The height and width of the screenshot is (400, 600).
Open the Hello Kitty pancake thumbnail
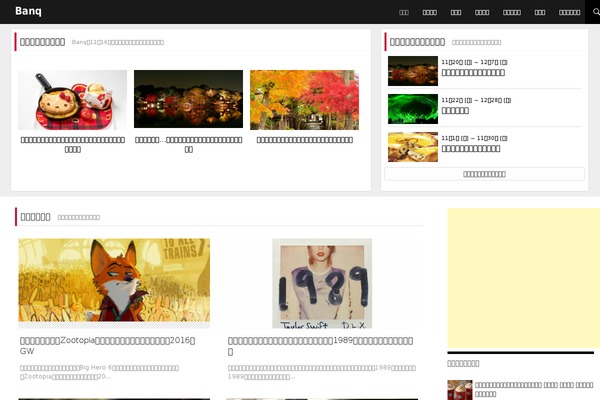72,100
